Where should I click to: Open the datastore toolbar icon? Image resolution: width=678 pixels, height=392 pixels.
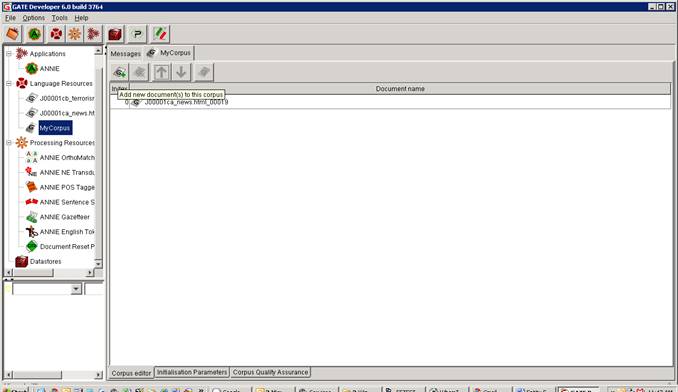tap(115, 34)
